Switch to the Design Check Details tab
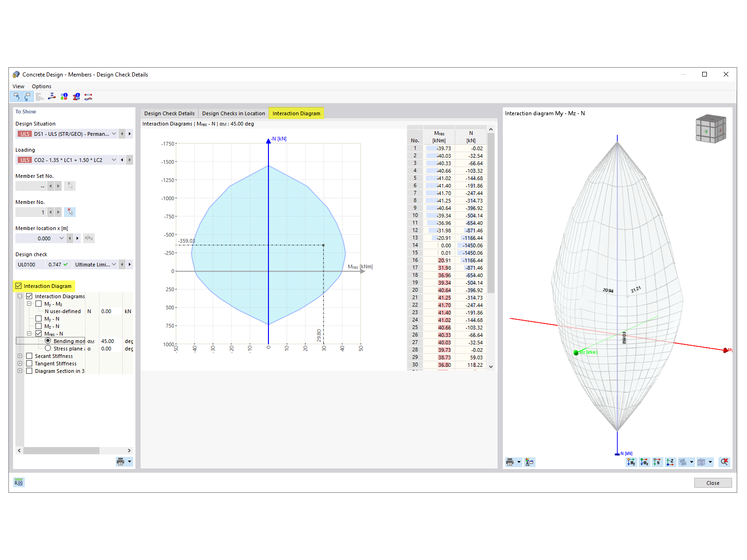Screen dimensions: 747x560 (x=169, y=113)
